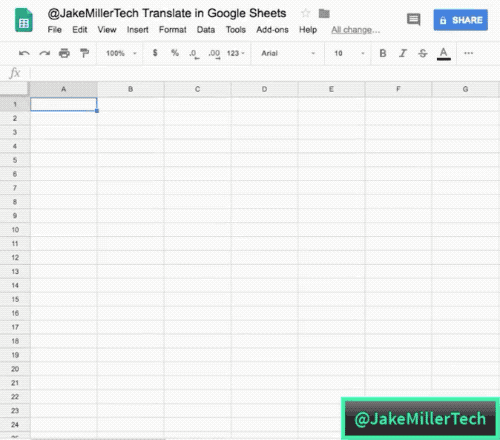Select column F header

click(398, 89)
